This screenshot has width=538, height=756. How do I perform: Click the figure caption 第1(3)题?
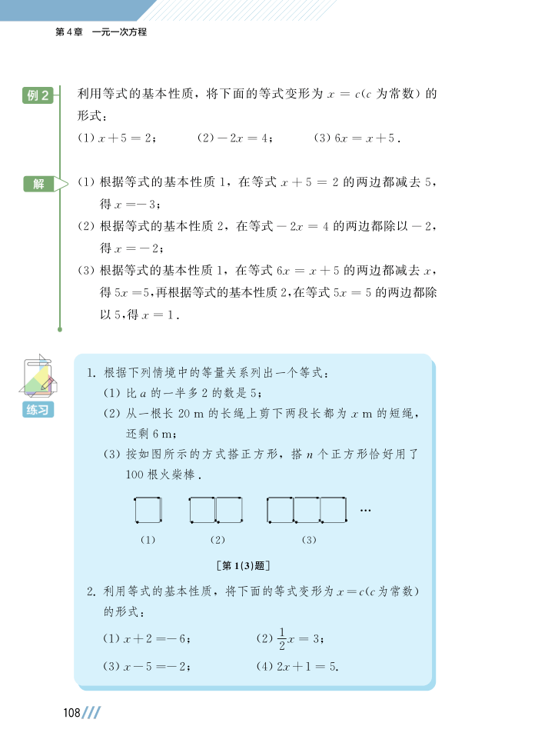point(243,565)
